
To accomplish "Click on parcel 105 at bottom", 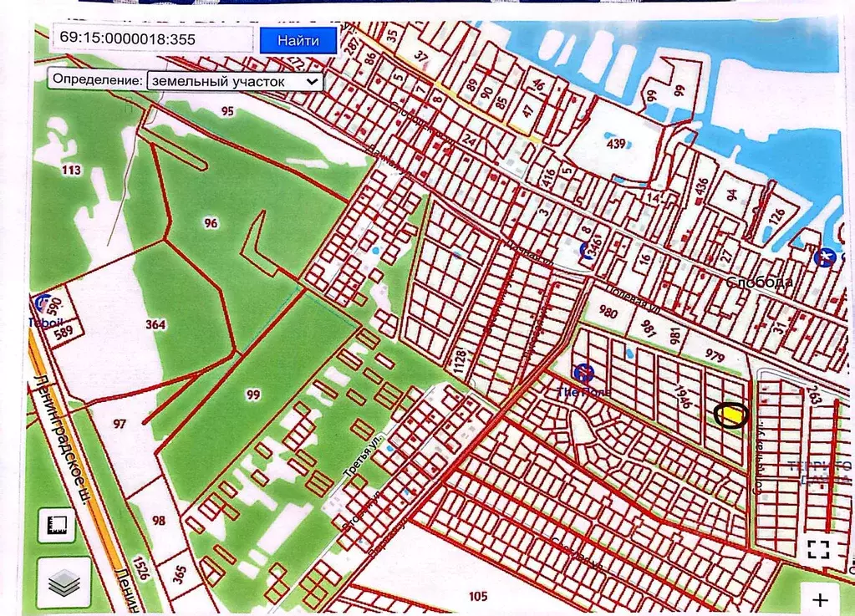I will [477, 595].
